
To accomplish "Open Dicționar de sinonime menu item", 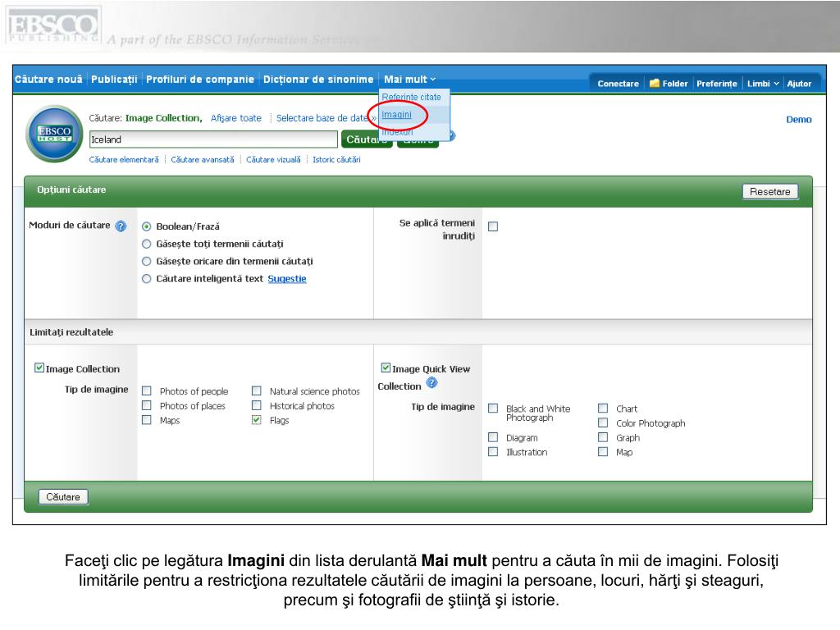I will tap(318, 80).
